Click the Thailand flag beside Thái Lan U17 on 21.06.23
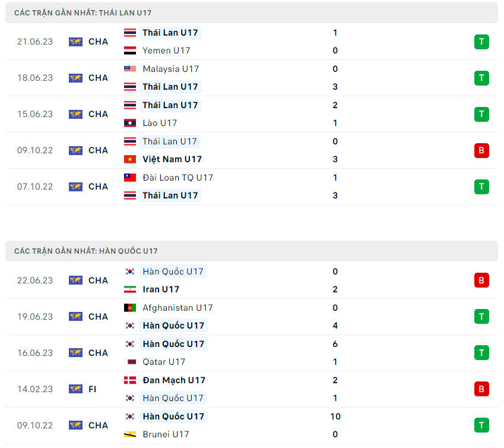504x448 pixels. (130, 33)
